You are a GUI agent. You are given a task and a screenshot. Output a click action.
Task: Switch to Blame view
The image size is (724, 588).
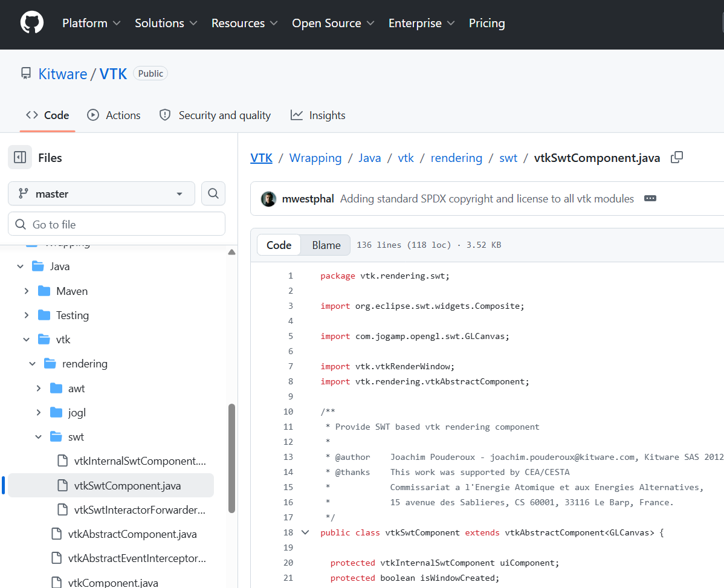click(x=326, y=245)
